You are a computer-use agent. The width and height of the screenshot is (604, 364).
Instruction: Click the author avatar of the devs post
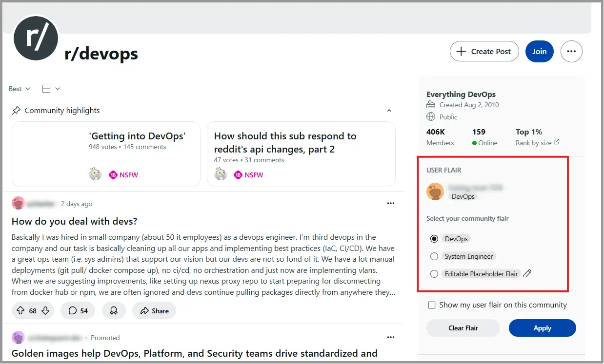[x=18, y=203]
